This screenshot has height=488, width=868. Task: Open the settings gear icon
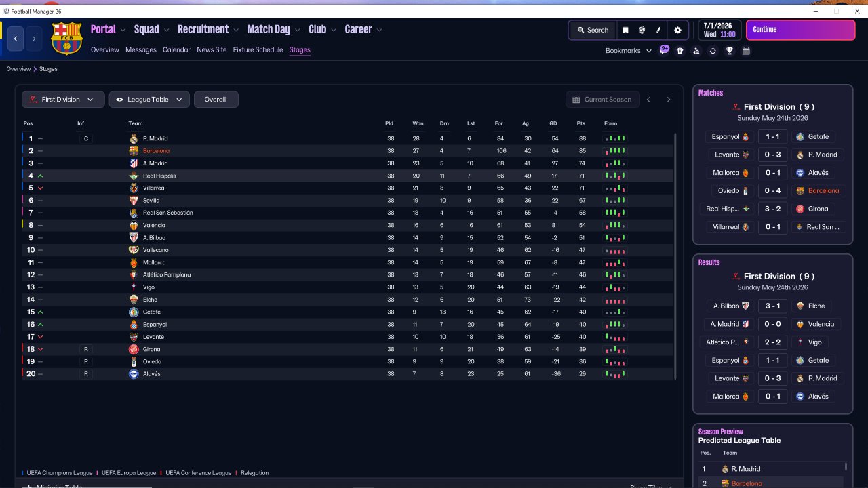(x=677, y=30)
